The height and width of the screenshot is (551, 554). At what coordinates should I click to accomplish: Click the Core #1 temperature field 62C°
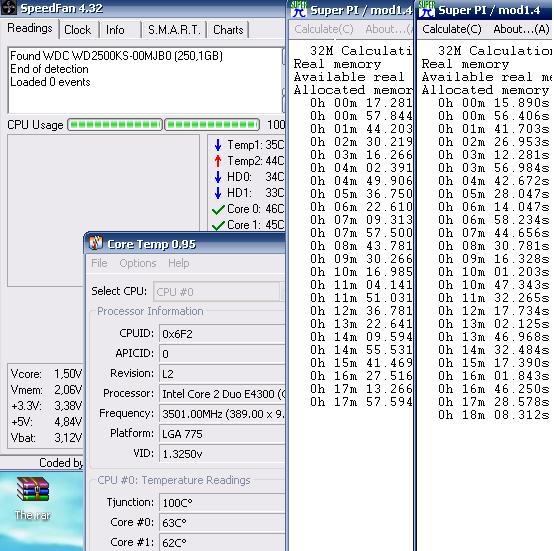[222, 543]
